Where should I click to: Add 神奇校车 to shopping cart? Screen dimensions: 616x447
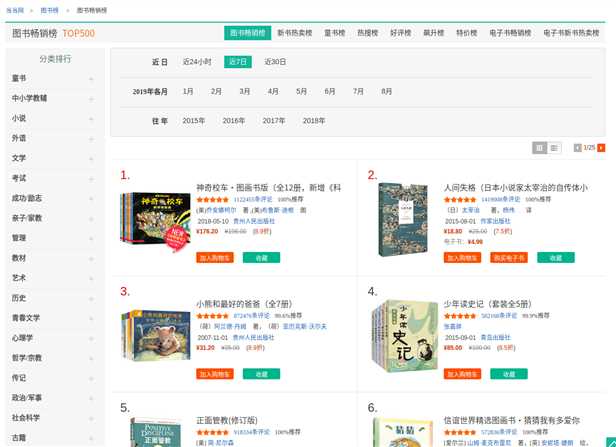(x=215, y=258)
